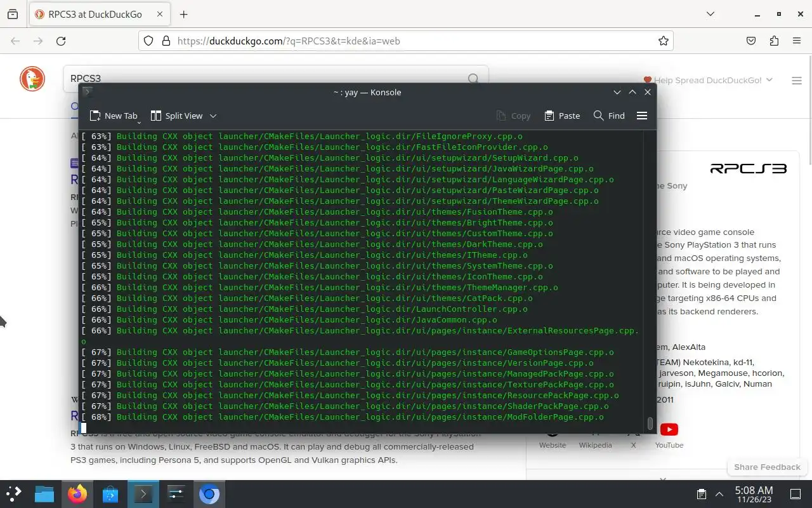Reload the DuckDuckGo page
This screenshot has width=812, height=508.
[61, 41]
